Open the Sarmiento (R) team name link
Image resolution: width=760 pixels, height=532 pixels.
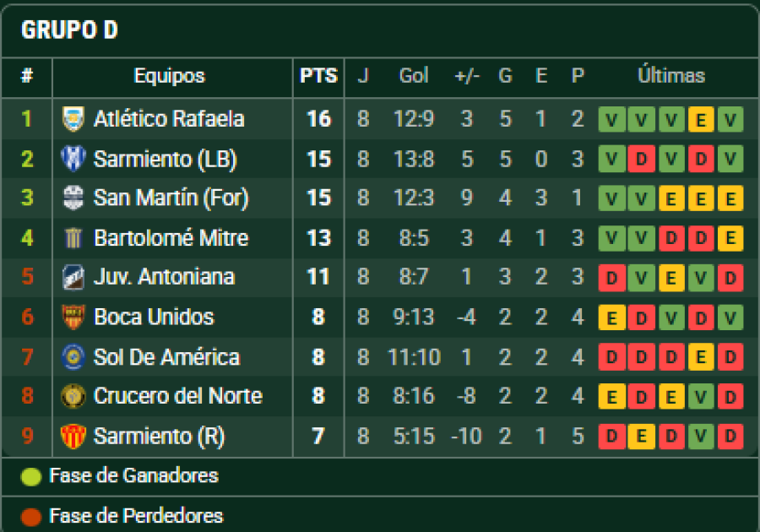tap(159, 437)
